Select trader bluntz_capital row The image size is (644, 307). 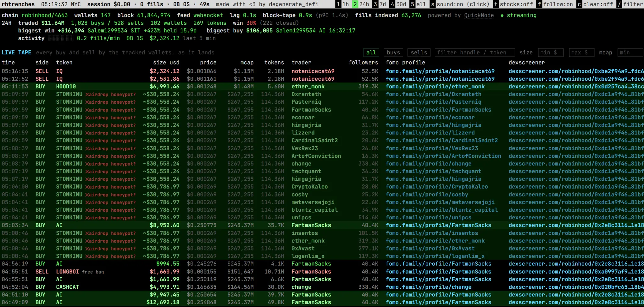click(x=314, y=210)
